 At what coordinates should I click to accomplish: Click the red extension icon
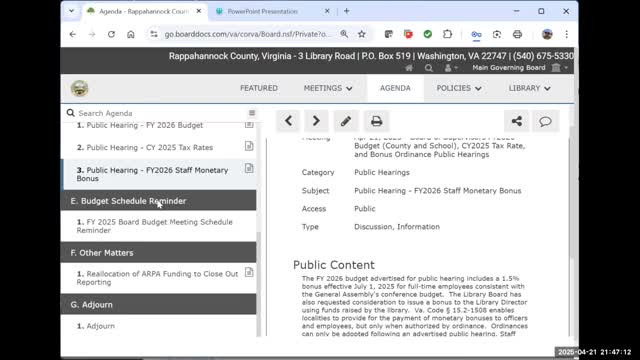408,34
